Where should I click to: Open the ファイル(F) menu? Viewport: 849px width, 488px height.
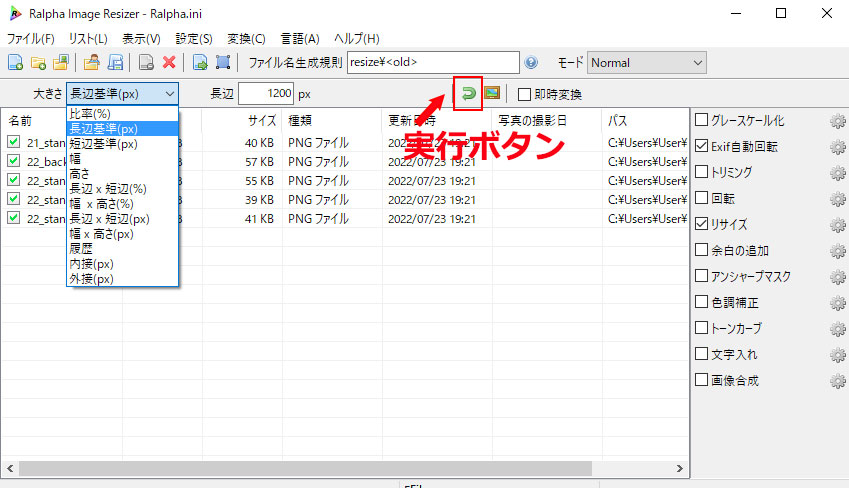[30, 38]
